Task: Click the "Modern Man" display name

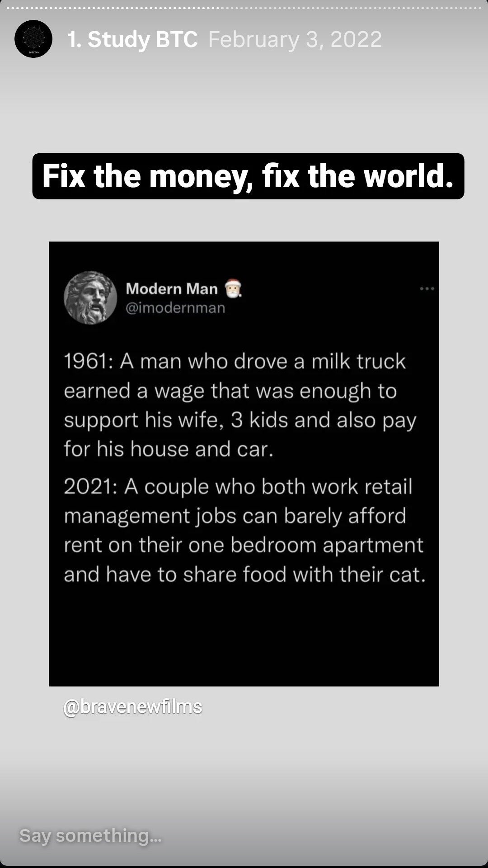Action: [x=172, y=288]
